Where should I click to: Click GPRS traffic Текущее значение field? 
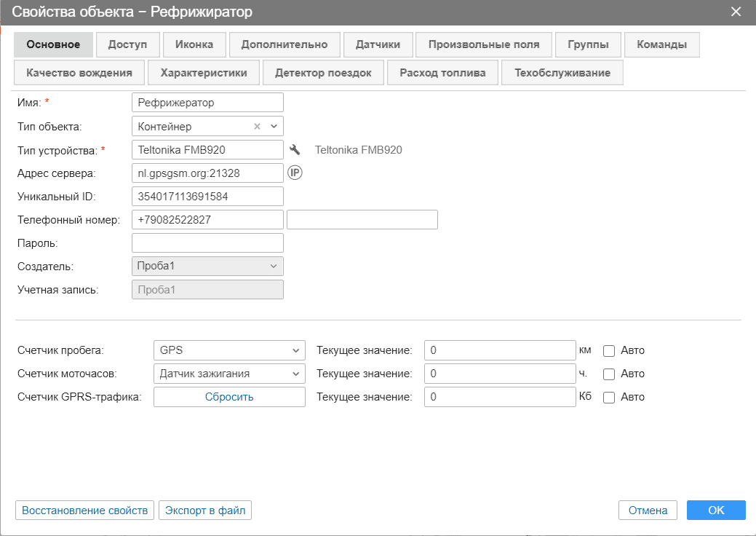(x=500, y=397)
